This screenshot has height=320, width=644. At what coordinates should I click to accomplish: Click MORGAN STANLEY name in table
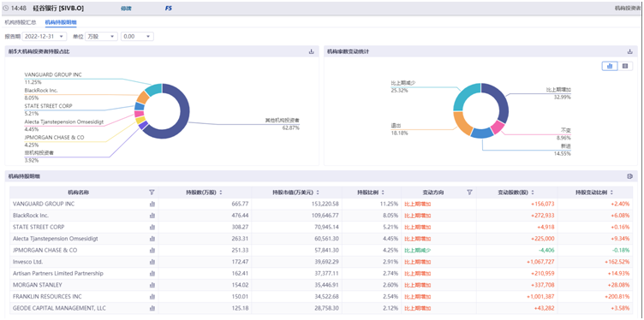click(x=37, y=285)
